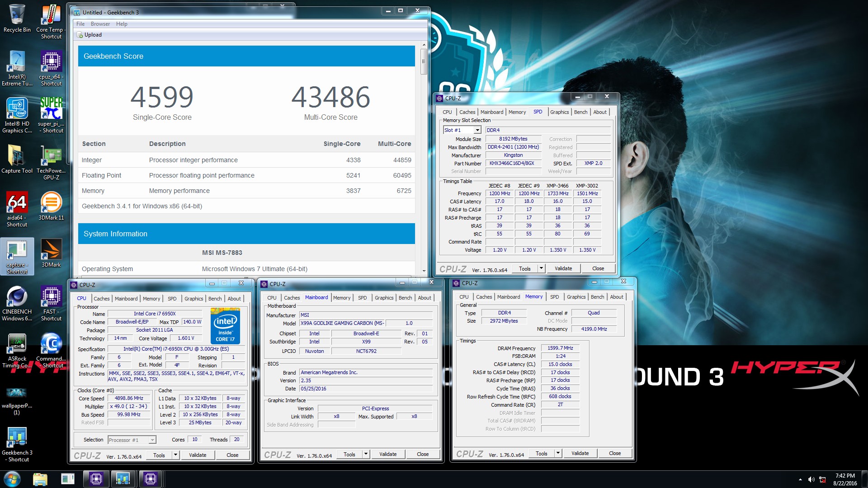Image resolution: width=868 pixels, height=488 pixels.
Task: Open Intel(R) Extreme Tuning desktop icon
Action: 17,68
